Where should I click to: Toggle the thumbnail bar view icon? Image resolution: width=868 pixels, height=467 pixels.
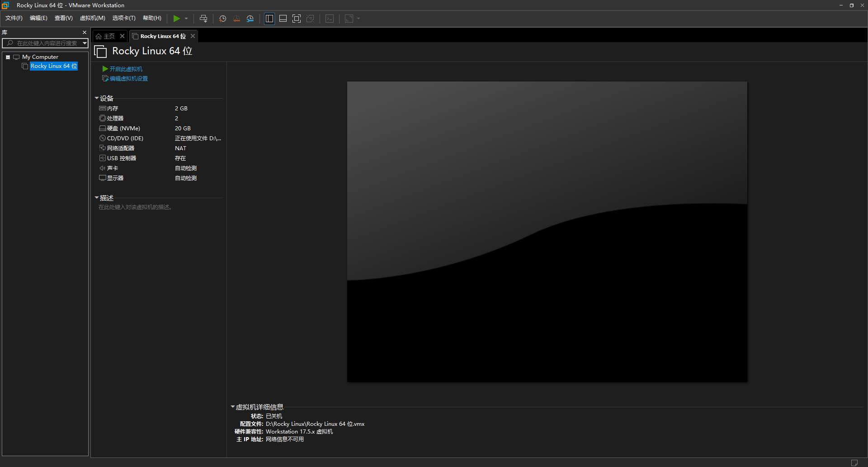283,19
